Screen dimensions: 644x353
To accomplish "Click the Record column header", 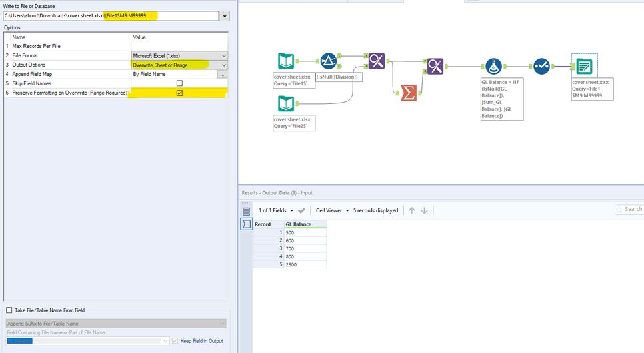I will [268, 224].
